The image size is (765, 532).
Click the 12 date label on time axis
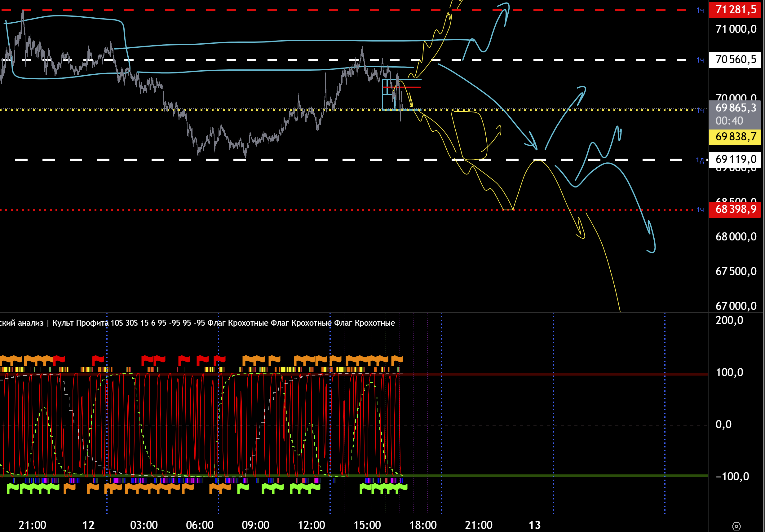[88, 525]
